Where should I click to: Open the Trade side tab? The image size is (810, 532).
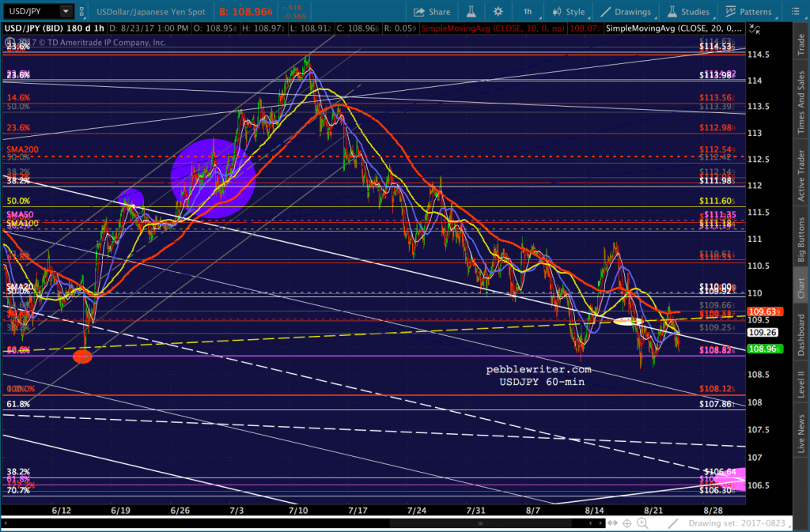tap(801, 44)
